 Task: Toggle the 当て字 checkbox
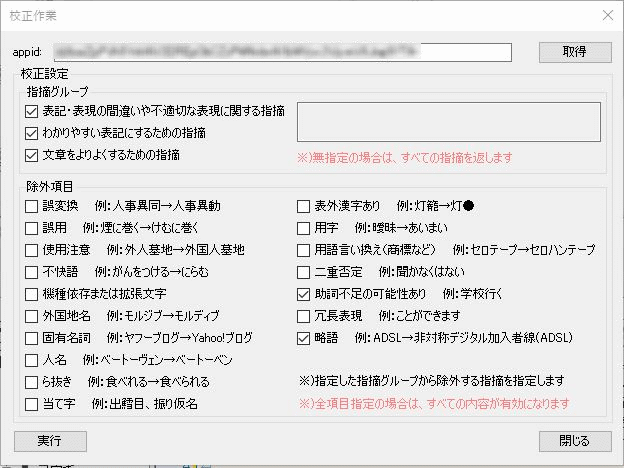(31, 404)
